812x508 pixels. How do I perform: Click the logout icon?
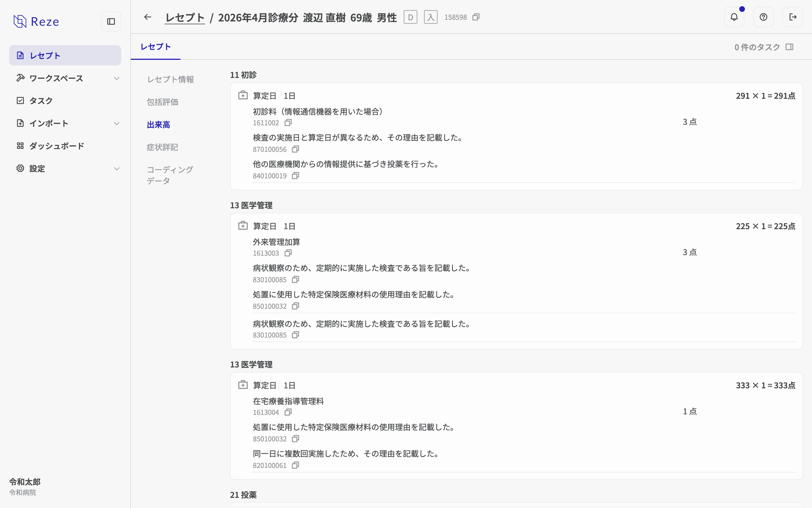(x=793, y=17)
